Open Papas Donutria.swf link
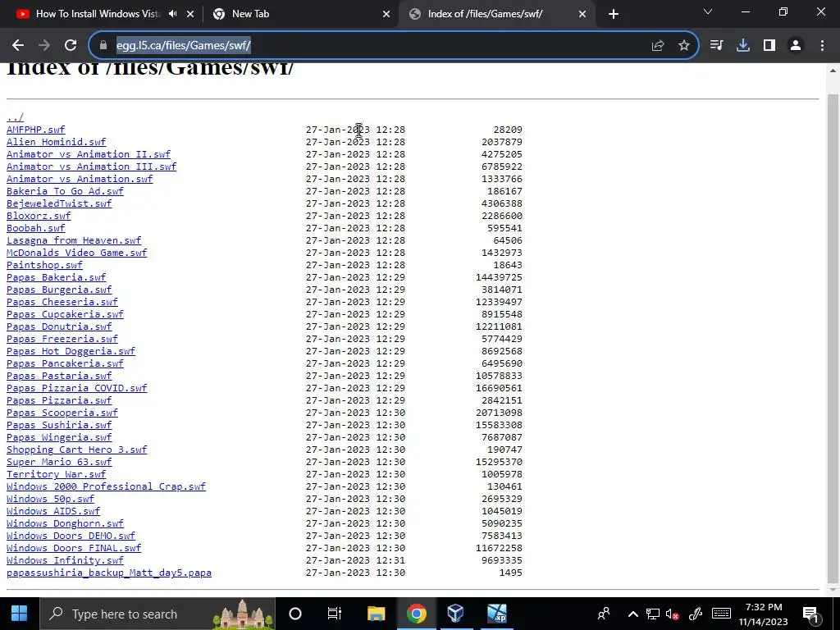The image size is (840, 630). tap(59, 326)
